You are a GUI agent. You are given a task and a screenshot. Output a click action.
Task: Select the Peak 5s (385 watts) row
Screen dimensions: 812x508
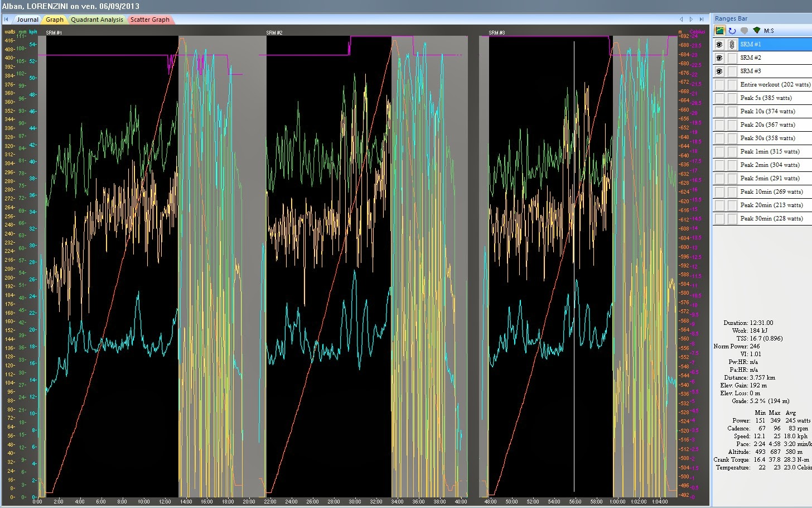762,98
